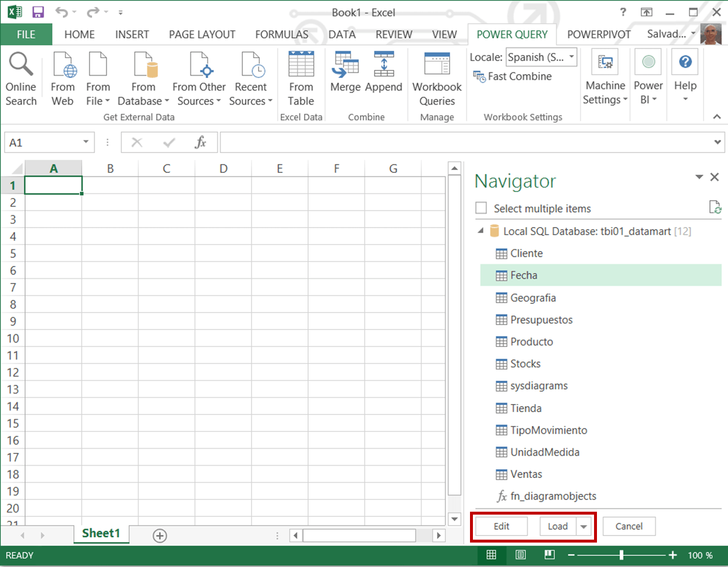728x567 pixels.
Task: Click the Edit button in Navigator
Action: click(x=501, y=526)
